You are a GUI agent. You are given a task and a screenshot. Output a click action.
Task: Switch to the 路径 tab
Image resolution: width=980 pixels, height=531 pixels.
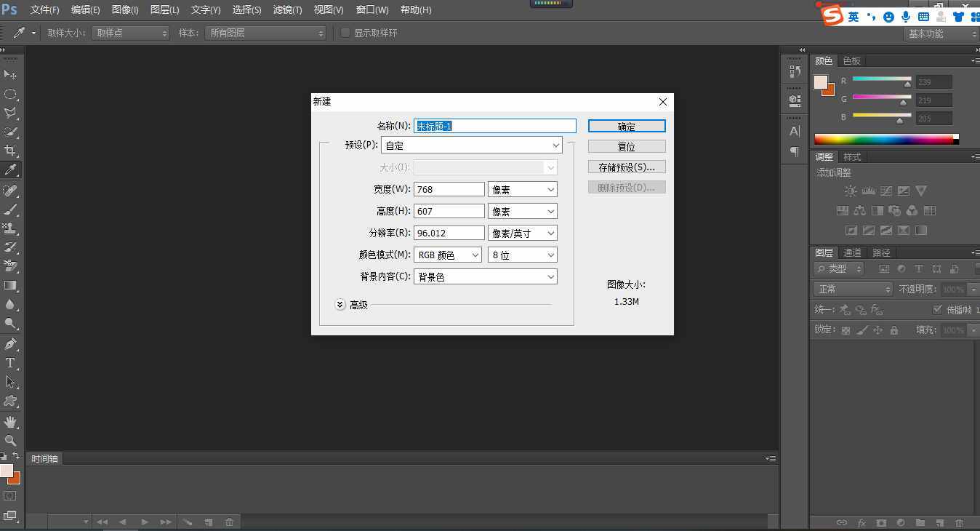point(881,252)
